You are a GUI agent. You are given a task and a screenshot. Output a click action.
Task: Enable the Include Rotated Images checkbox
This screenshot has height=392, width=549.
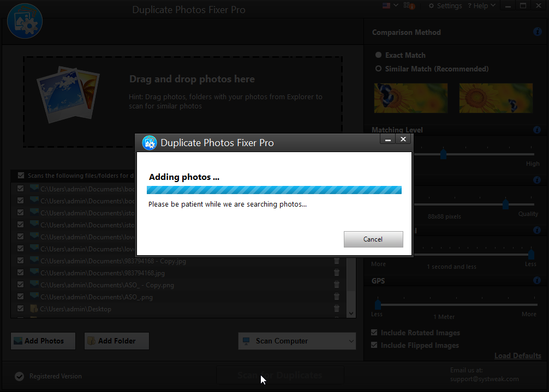(374, 333)
